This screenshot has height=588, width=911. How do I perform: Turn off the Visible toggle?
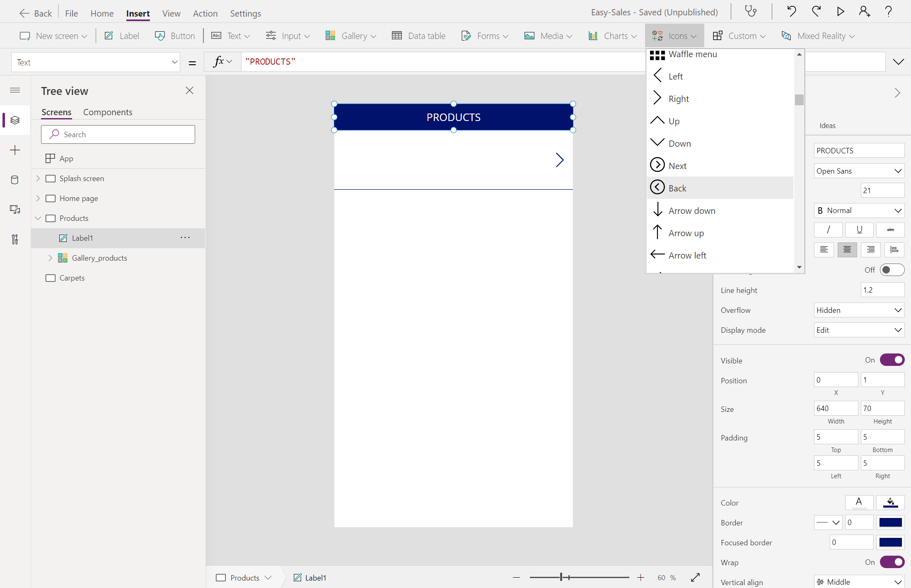(892, 360)
